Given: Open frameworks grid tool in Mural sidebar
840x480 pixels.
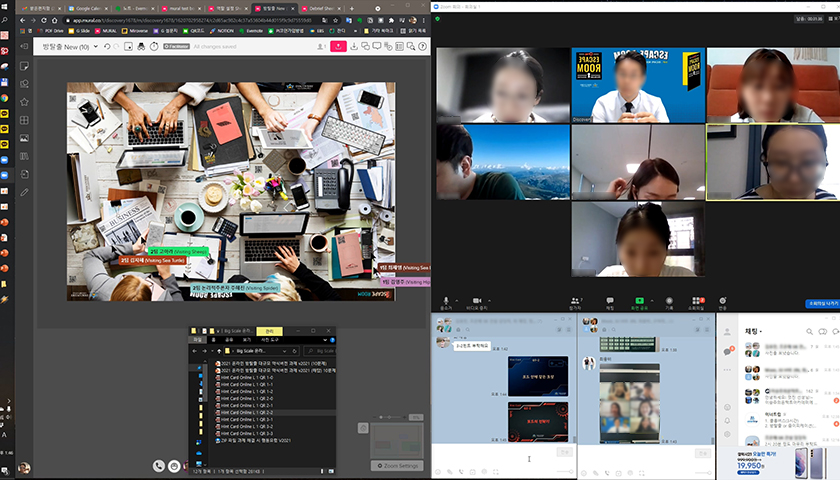Looking at the screenshot, I should coord(24,120).
